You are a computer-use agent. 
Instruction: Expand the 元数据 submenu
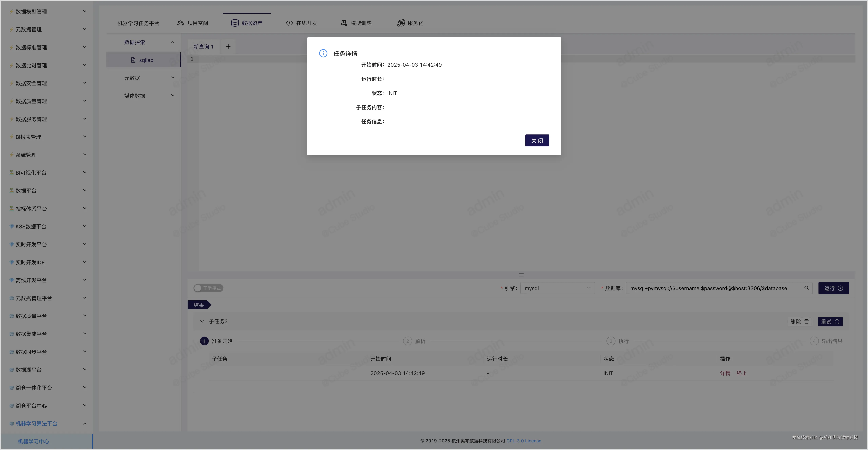click(172, 78)
